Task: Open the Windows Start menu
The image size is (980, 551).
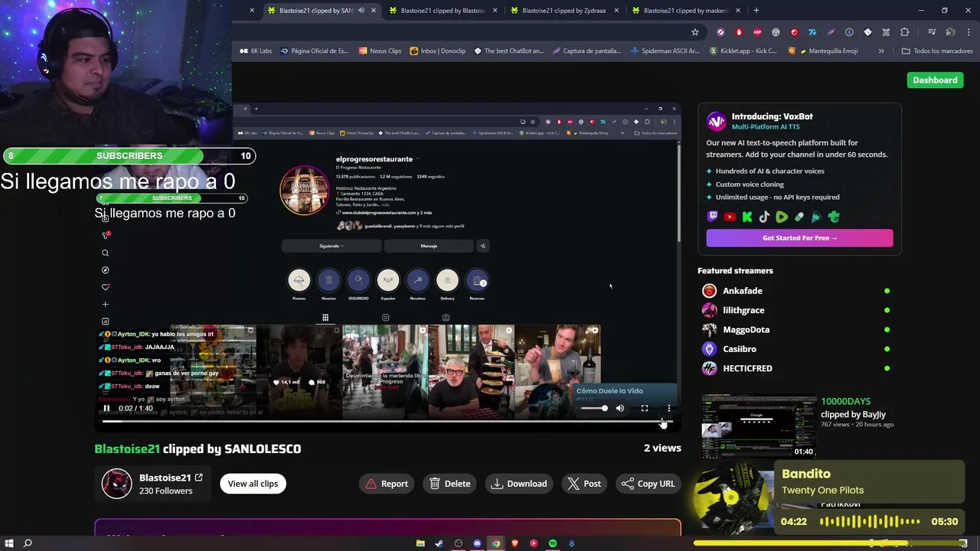Action: pyautogui.click(x=8, y=543)
